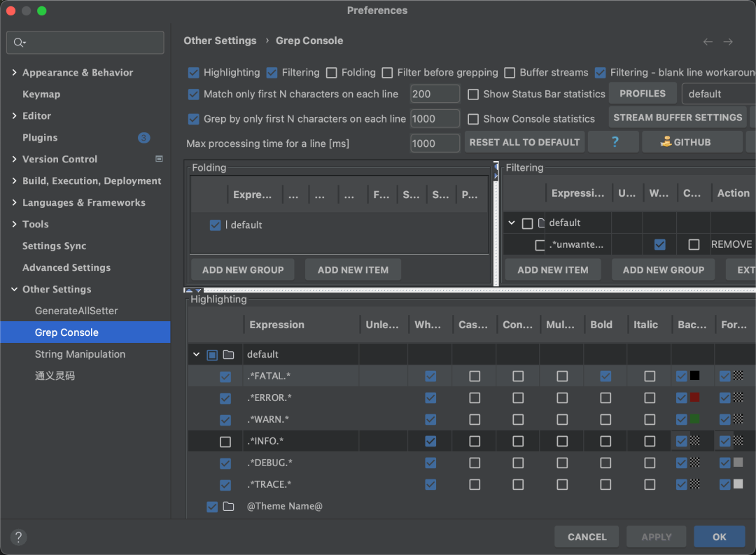This screenshot has width=756, height=555.
Task: Click the red background swatch for .*ERROR.*
Action: (x=694, y=398)
